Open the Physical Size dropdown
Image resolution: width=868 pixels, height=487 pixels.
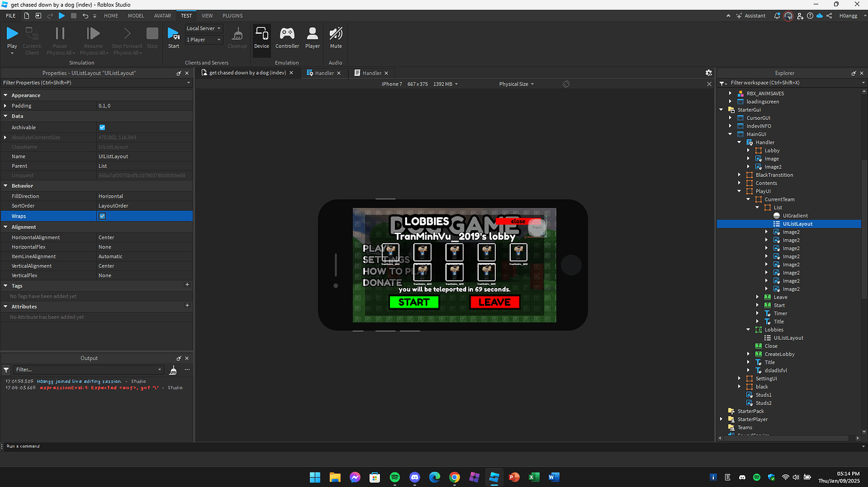point(516,83)
